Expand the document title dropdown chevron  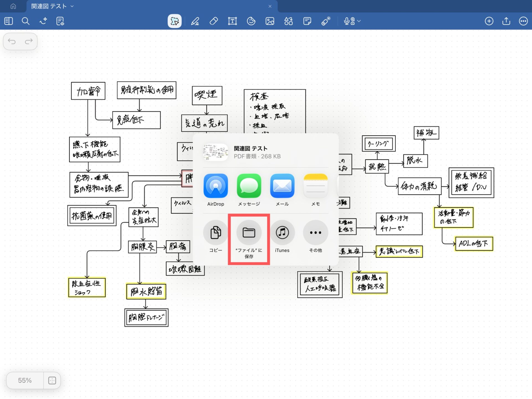pos(72,6)
